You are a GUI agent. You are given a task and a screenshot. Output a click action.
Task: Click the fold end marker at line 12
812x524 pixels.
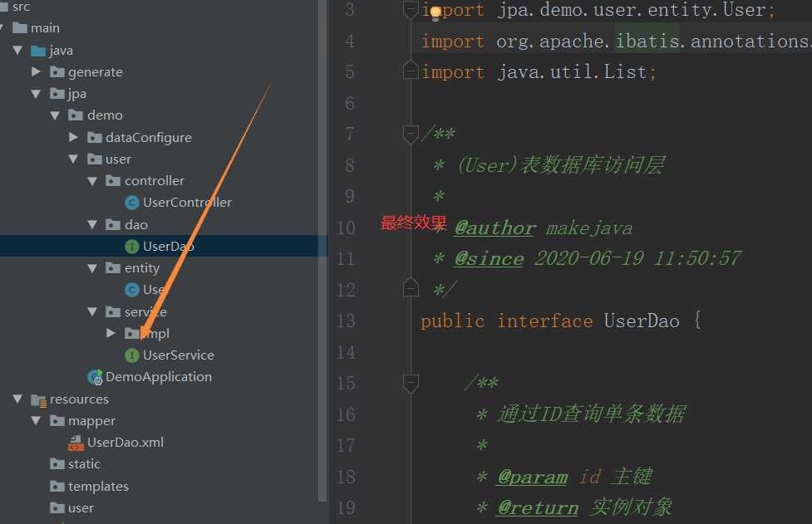click(411, 288)
